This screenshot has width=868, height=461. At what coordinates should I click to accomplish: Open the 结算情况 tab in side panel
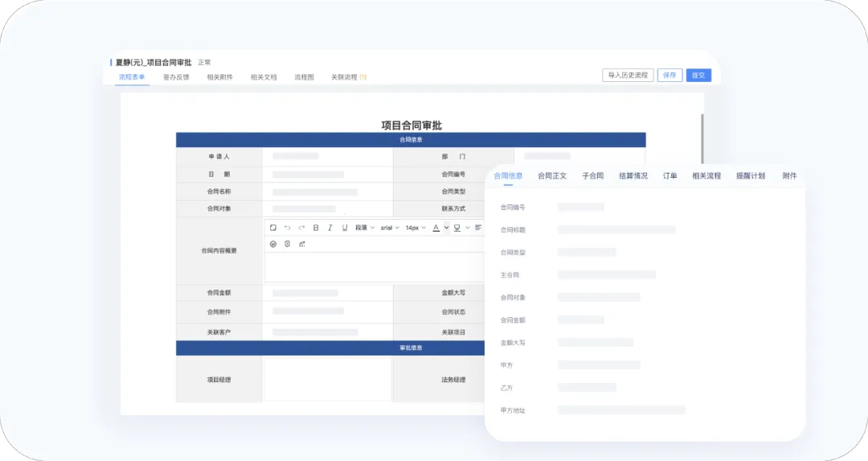click(x=633, y=175)
